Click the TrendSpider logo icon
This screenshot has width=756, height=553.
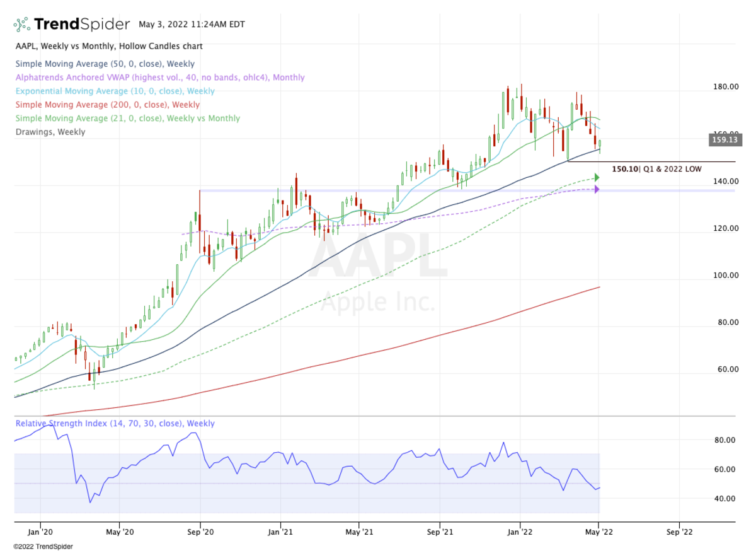22,25
